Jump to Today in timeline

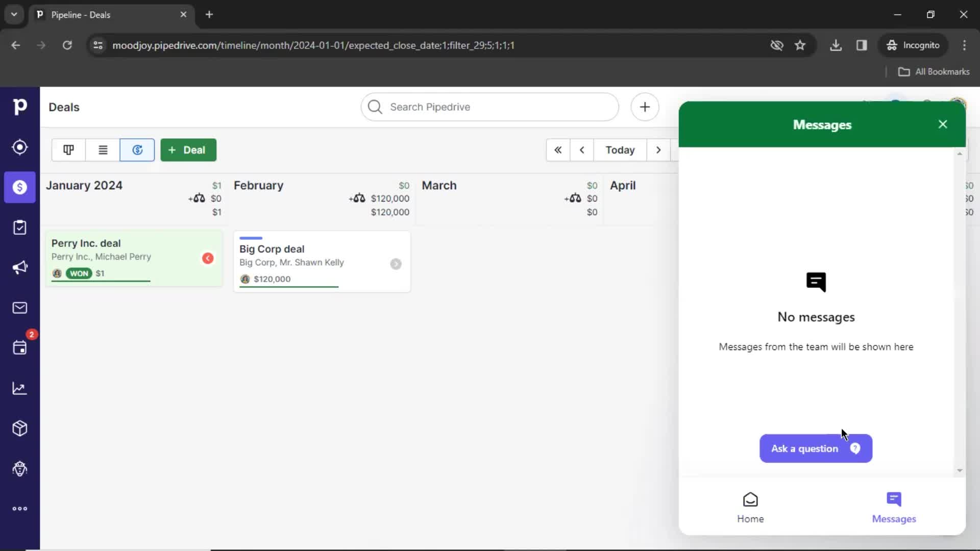point(620,150)
